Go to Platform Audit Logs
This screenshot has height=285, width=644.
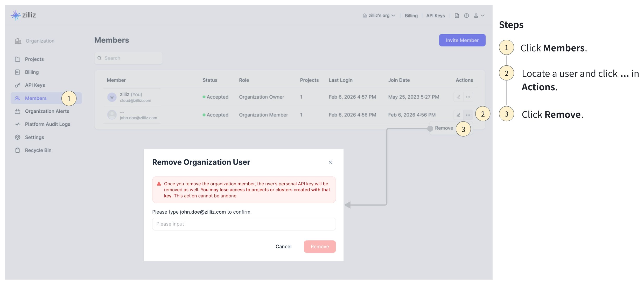tap(47, 124)
